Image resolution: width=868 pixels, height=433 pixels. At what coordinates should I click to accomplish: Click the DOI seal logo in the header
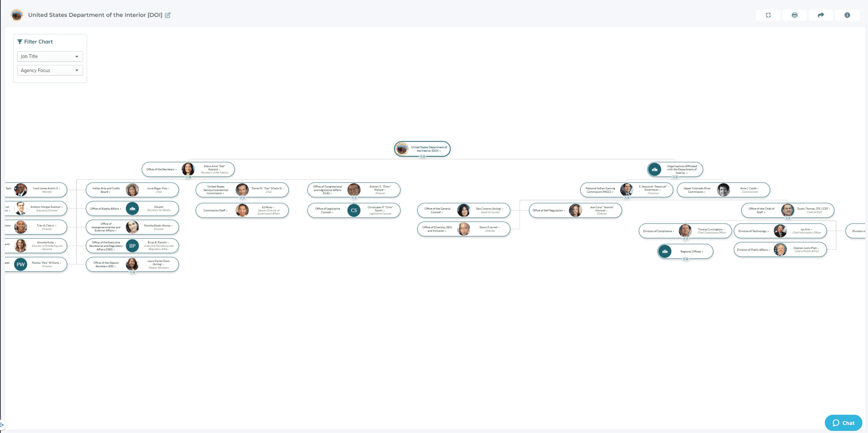17,15
